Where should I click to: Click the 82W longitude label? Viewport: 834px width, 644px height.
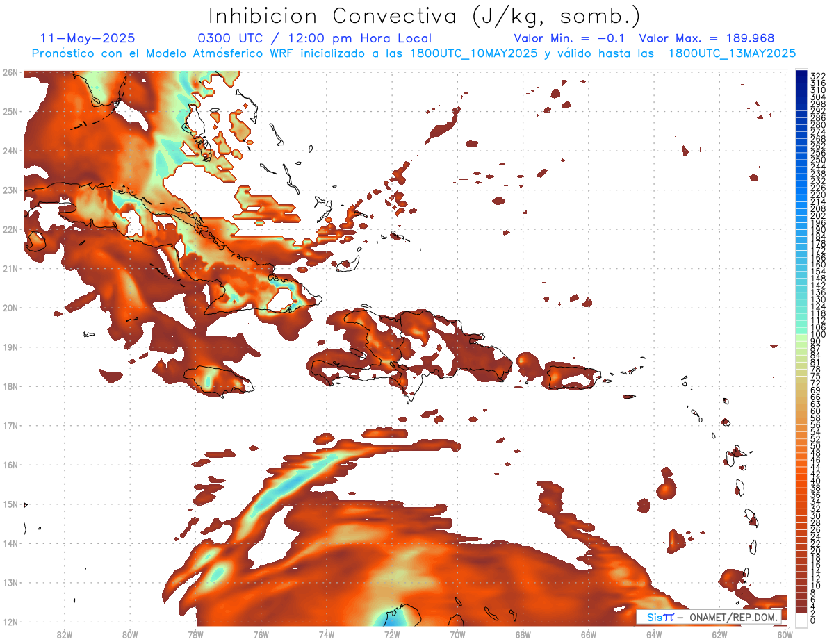click(x=64, y=634)
